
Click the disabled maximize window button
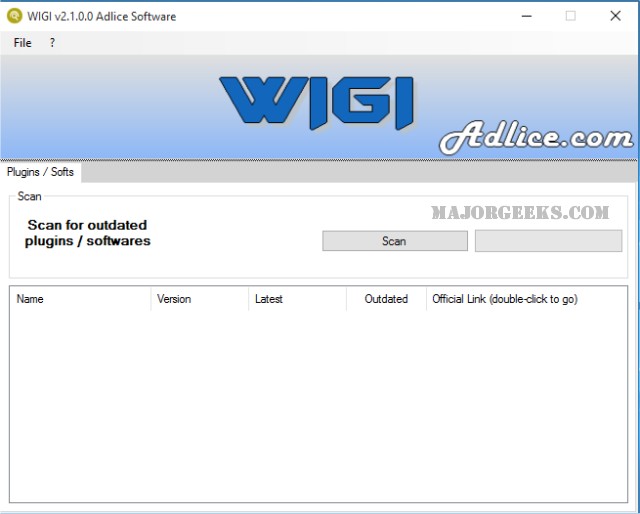[571, 16]
